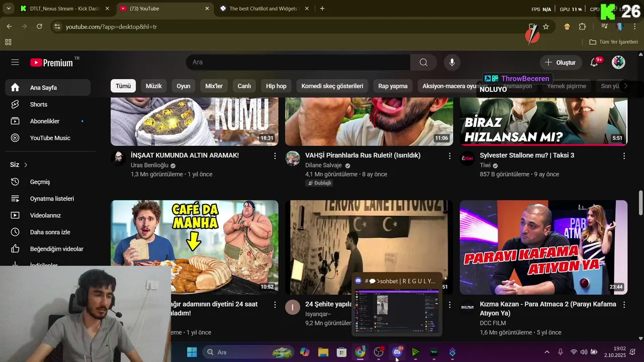Open Microsoft Store from the taskbar
The height and width of the screenshot is (362, 644).
click(342, 352)
